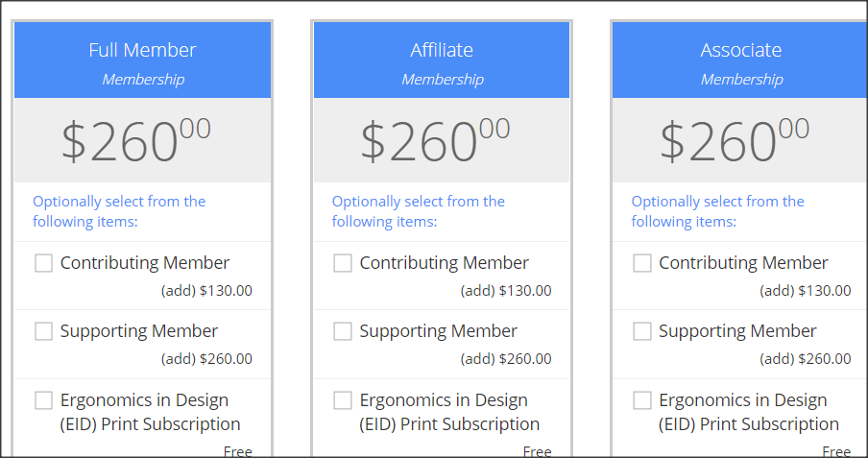The width and height of the screenshot is (868, 458).
Task: Check Supporting Member under Full Member
Action: (43, 331)
